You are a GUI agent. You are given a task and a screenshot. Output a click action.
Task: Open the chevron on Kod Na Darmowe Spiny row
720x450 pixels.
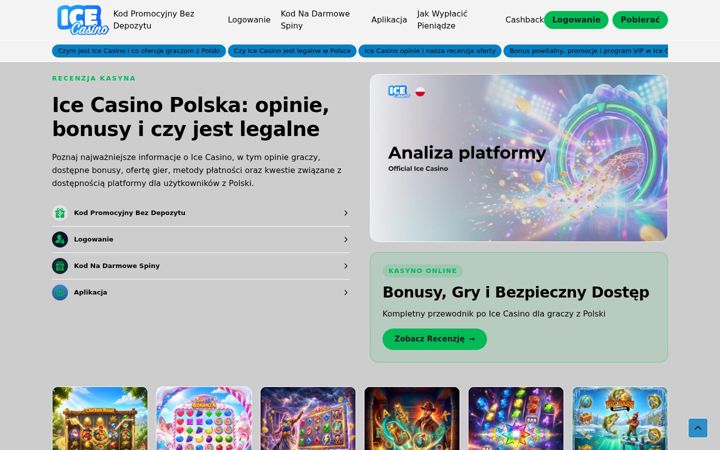pos(346,266)
